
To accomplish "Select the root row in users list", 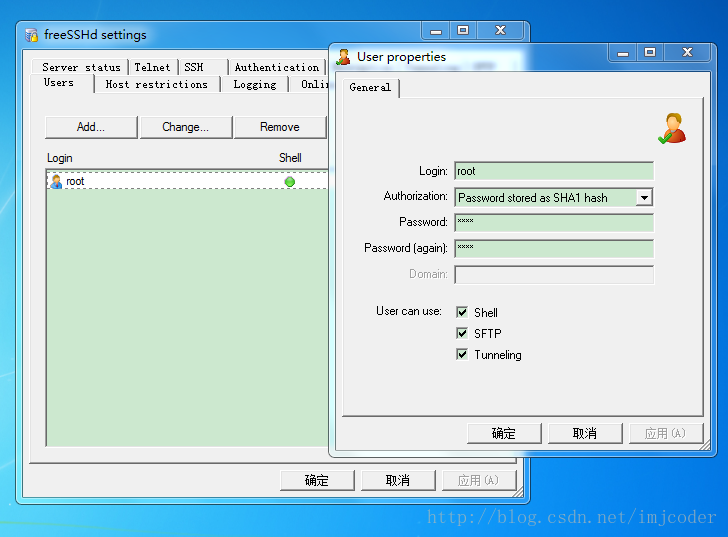I will [188, 181].
